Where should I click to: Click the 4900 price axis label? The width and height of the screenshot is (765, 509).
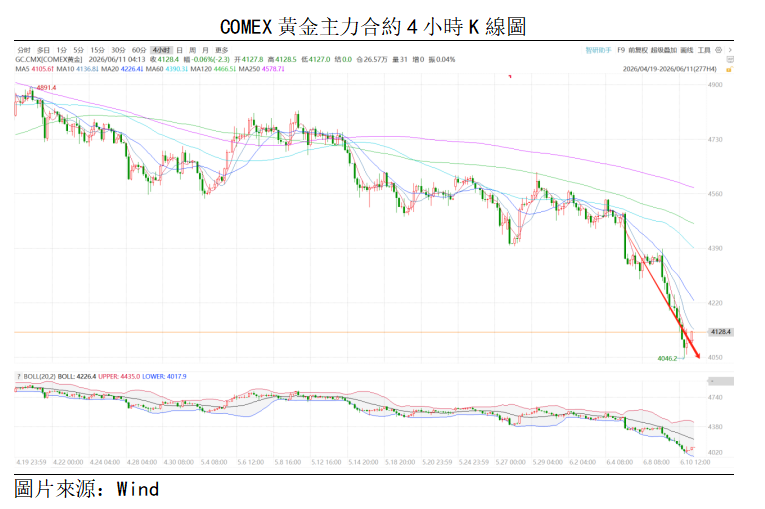pyautogui.click(x=715, y=85)
